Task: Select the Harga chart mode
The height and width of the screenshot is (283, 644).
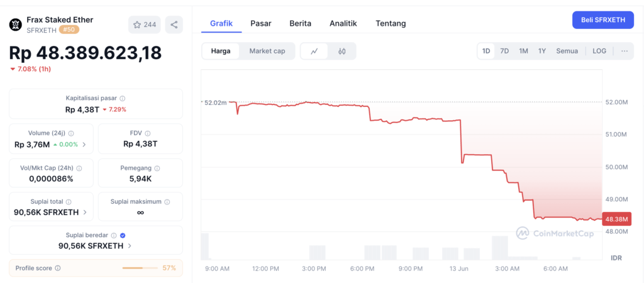Action: pyautogui.click(x=221, y=52)
